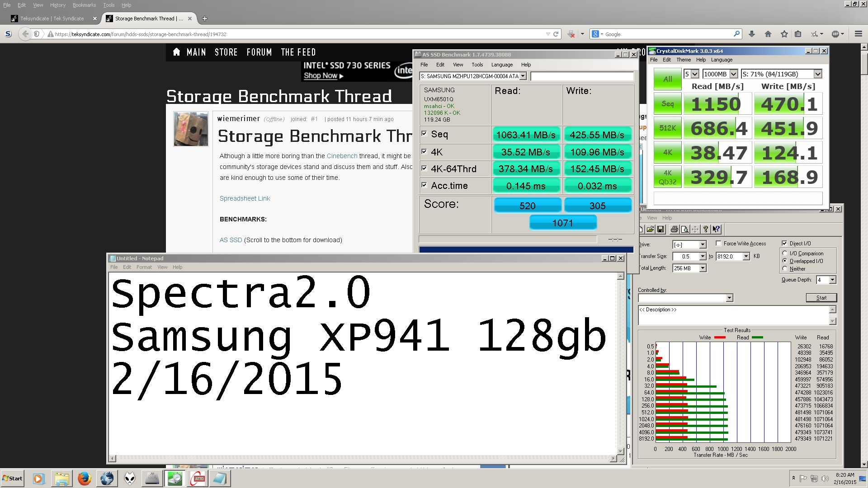868x488 pixels.
Task: Open the Total Length 256 MB dropdown
Action: pyautogui.click(x=703, y=268)
